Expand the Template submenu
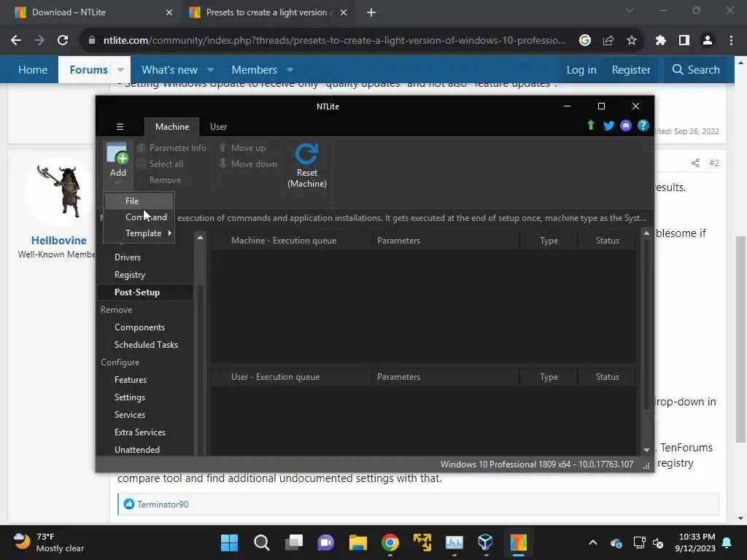 (x=139, y=233)
